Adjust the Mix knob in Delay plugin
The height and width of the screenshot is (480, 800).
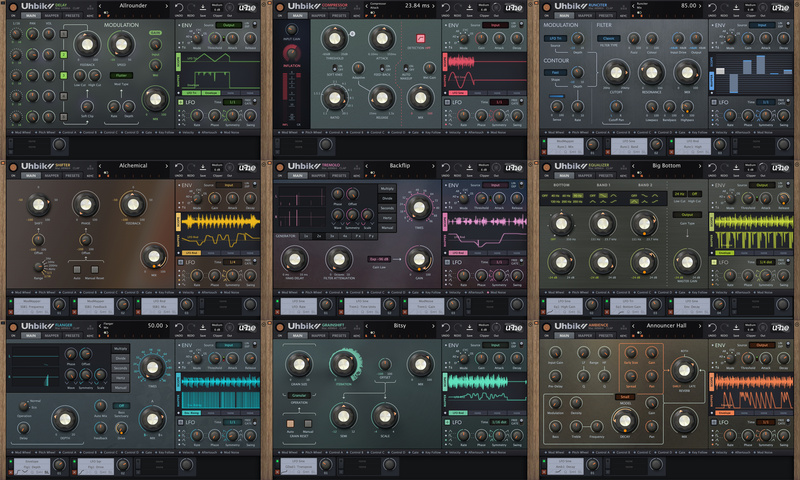pyautogui.click(x=155, y=99)
